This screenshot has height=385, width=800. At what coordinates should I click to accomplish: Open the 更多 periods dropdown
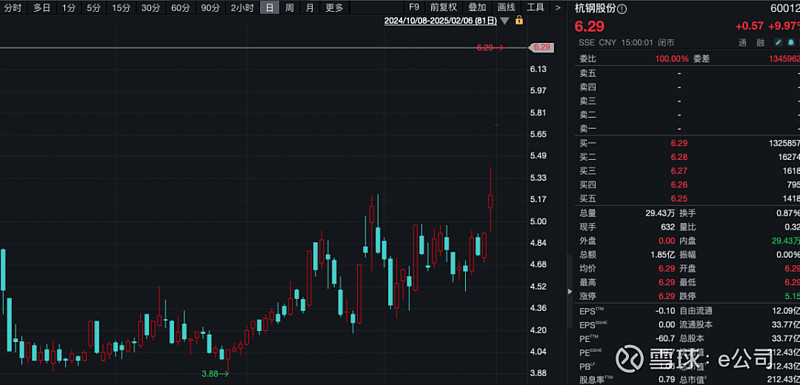(335, 8)
